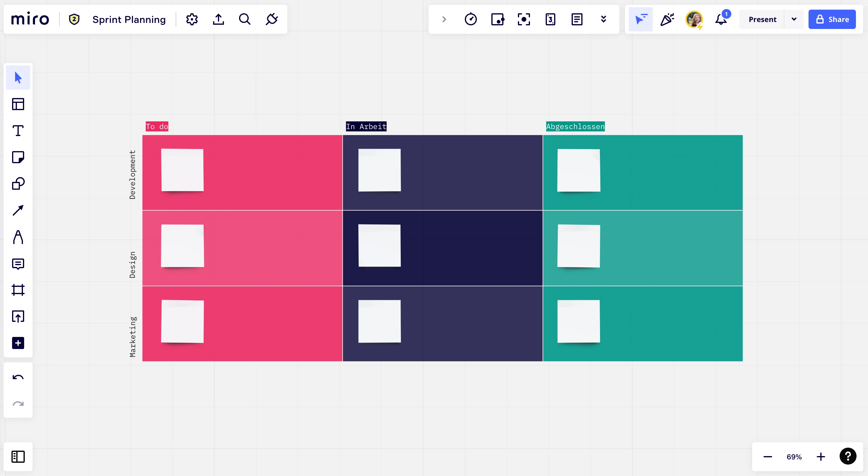This screenshot has width=868, height=476.
Task: Choose the Text tool in sidebar
Action: [x=18, y=131]
